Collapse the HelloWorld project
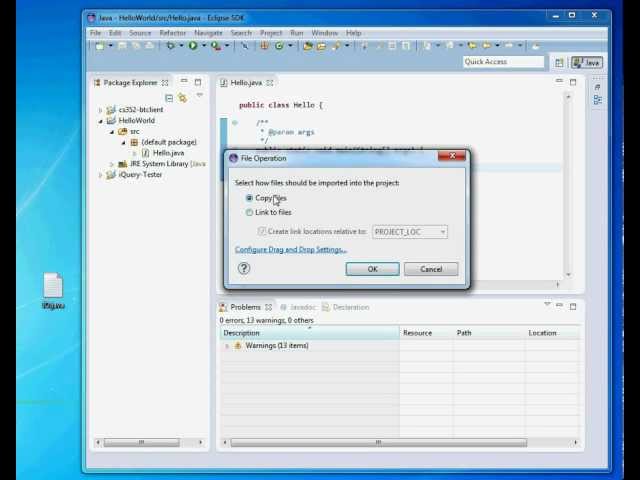640x480 pixels. [x=100, y=121]
